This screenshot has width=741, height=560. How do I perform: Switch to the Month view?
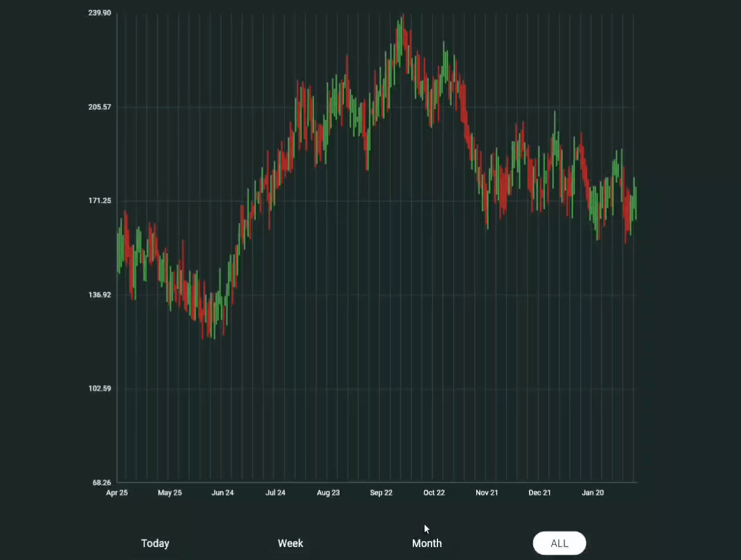[x=427, y=543]
